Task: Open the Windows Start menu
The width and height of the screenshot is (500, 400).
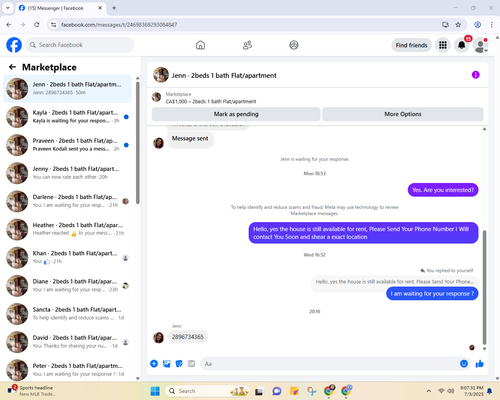Action: (155, 391)
